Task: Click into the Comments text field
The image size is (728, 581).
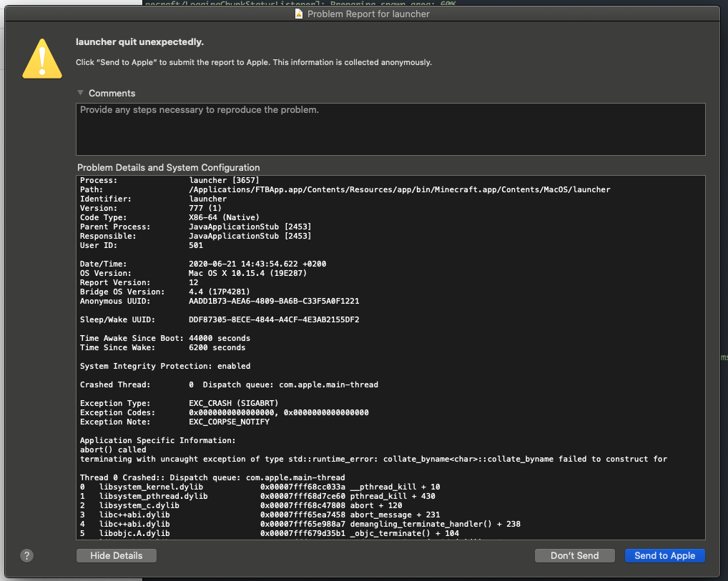Action: click(x=390, y=129)
